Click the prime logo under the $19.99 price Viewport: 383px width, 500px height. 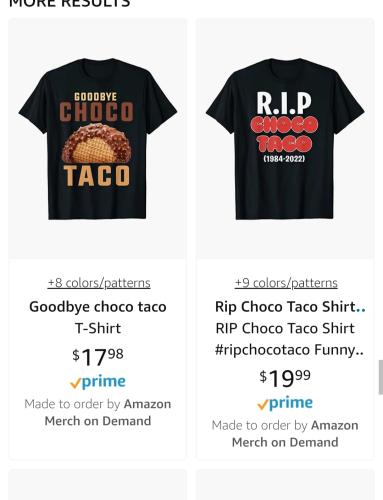[285, 403]
